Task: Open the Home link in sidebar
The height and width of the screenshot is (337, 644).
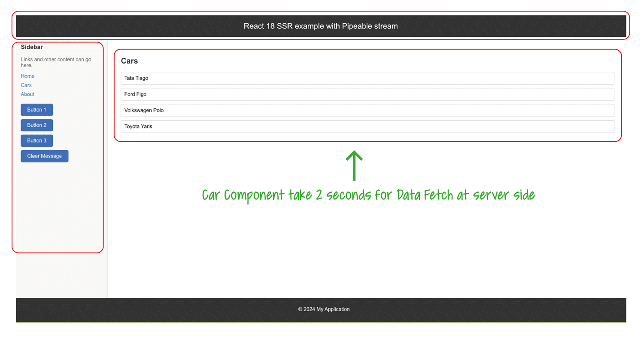Action: [x=27, y=76]
